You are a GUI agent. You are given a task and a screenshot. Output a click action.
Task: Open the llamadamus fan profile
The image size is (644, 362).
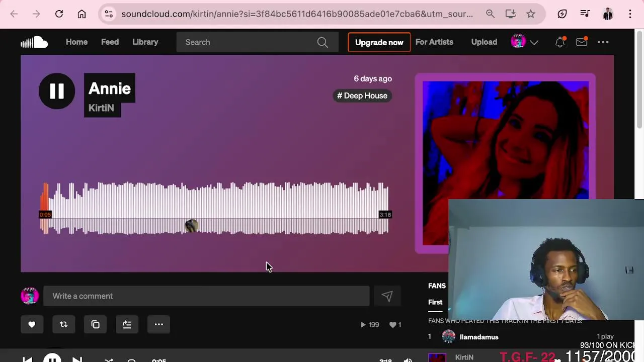479,337
